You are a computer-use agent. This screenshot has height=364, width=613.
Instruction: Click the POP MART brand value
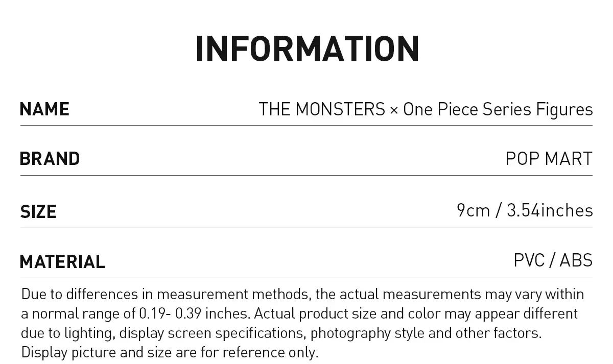click(549, 159)
